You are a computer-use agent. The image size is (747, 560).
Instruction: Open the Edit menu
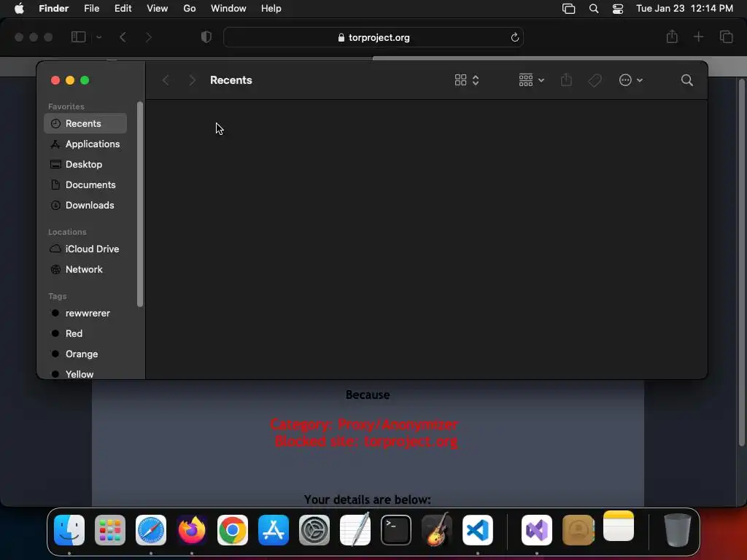coord(123,9)
